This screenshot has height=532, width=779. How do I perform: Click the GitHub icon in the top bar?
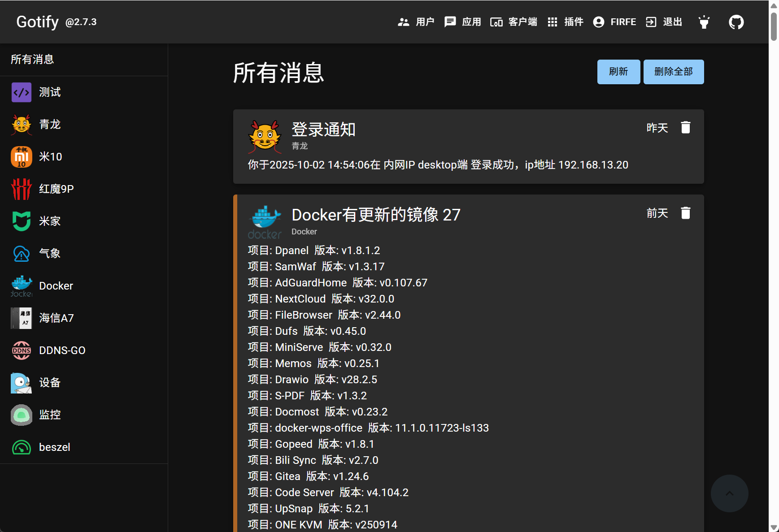(737, 22)
